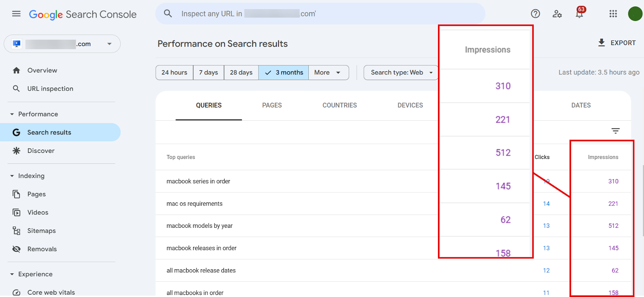
Task: Click the Overview home icon
Action: [17, 70]
